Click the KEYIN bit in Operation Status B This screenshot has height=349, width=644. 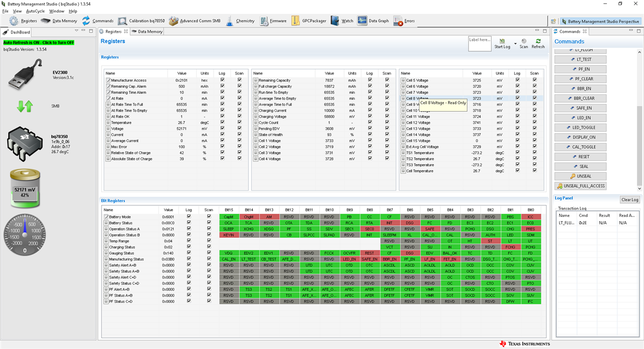coord(229,235)
